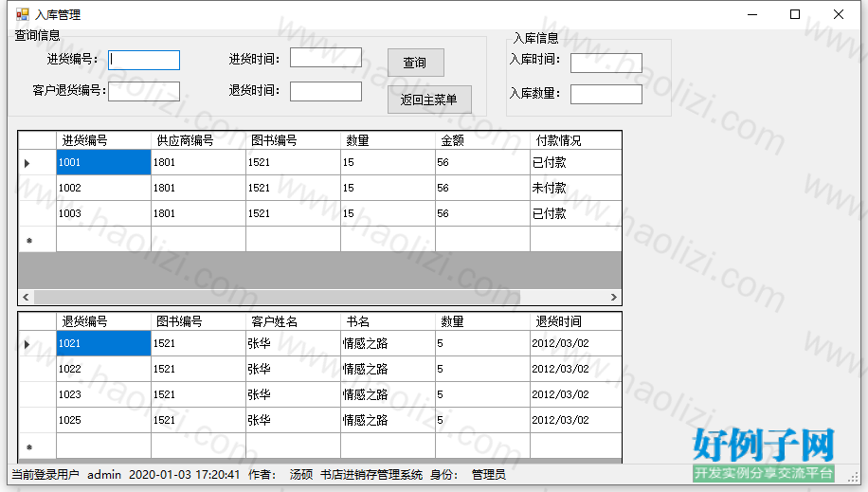Click left arrow of purchase grid scrollbar
The width and height of the screenshot is (868, 492).
[x=26, y=297]
